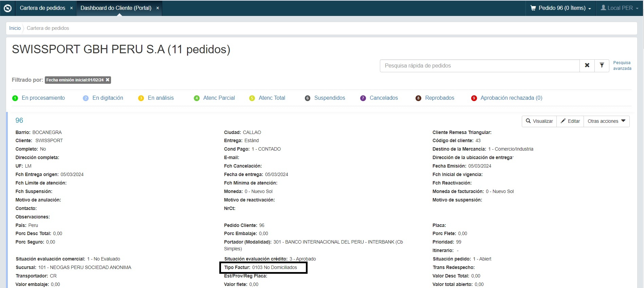This screenshot has width=644, height=288.
Task: Close the Cartera de pedidos tab
Action: tap(71, 8)
